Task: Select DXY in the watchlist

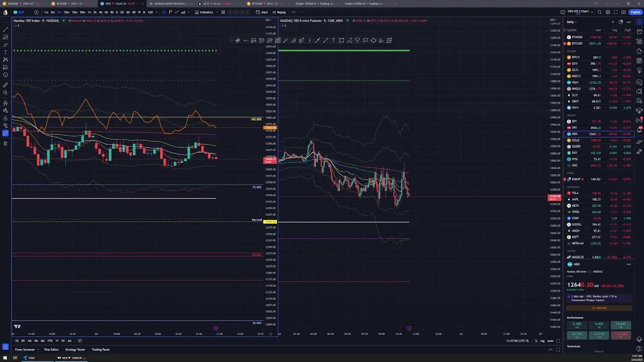Action: [x=599, y=153]
